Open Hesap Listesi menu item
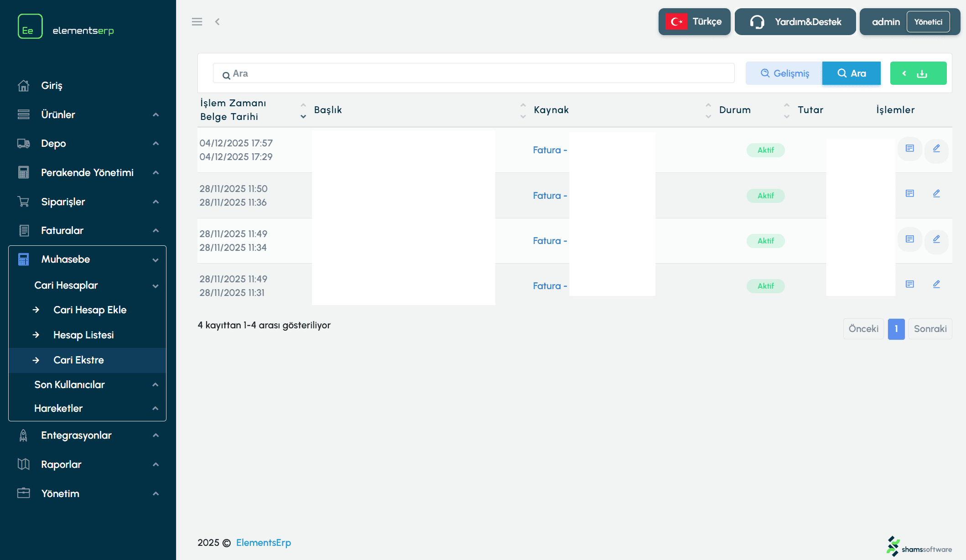Viewport: 966px width, 560px height. point(83,335)
